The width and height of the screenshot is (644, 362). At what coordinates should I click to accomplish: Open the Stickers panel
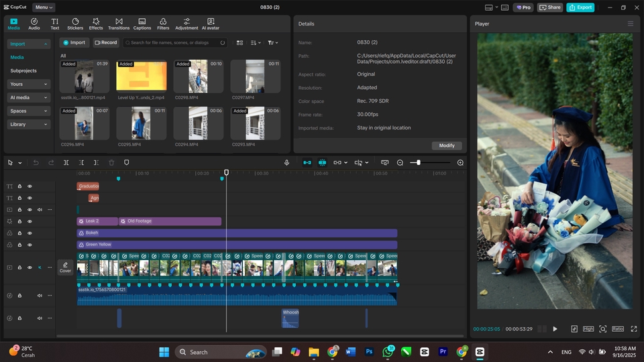75,24
